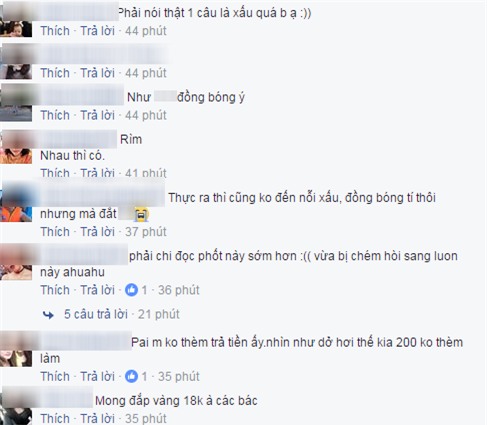Image resolution: width=487 pixels, height=425 pixels.
Task: Like the 'Phải nói thật 1 câu' comment via Thích
Action: [x=55, y=31]
